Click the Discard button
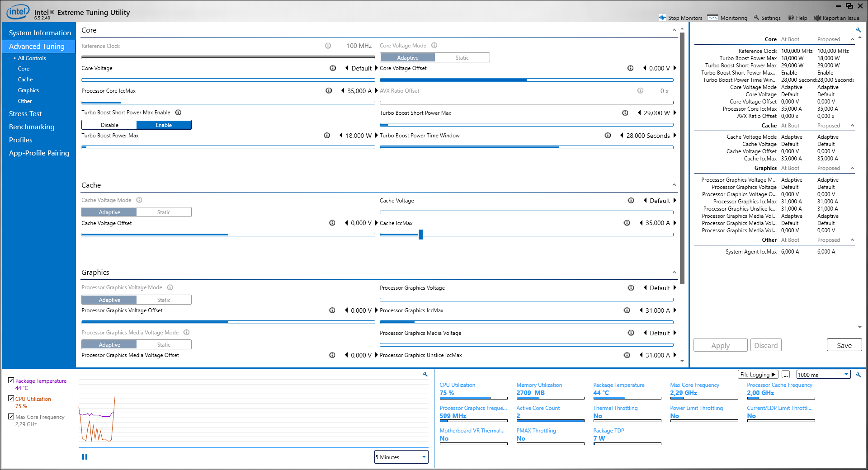This screenshot has width=868, height=470. 766,345
